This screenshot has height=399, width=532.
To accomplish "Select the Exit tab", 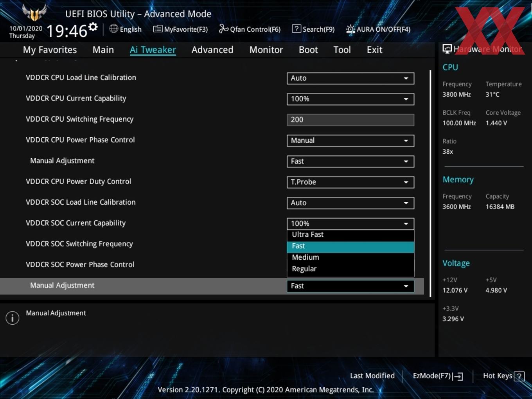I will [374, 50].
